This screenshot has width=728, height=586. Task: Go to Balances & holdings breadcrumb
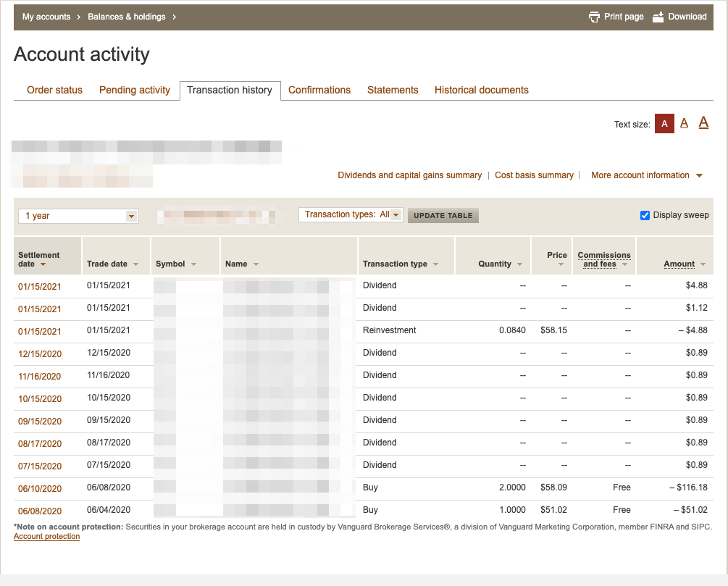(127, 17)
